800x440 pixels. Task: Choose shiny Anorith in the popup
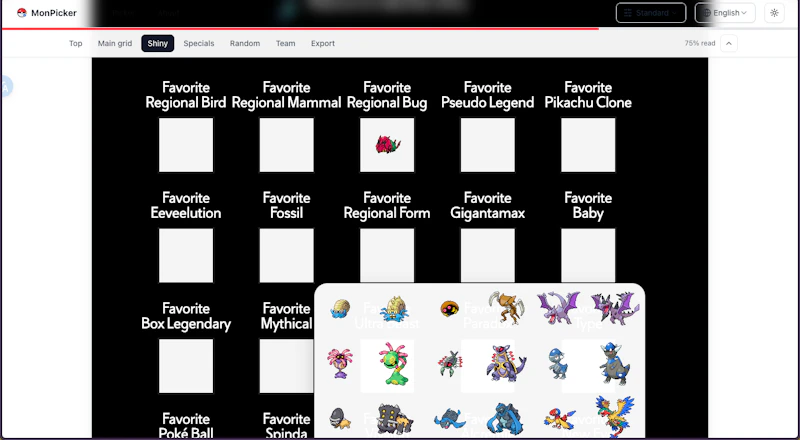(449, 363)
